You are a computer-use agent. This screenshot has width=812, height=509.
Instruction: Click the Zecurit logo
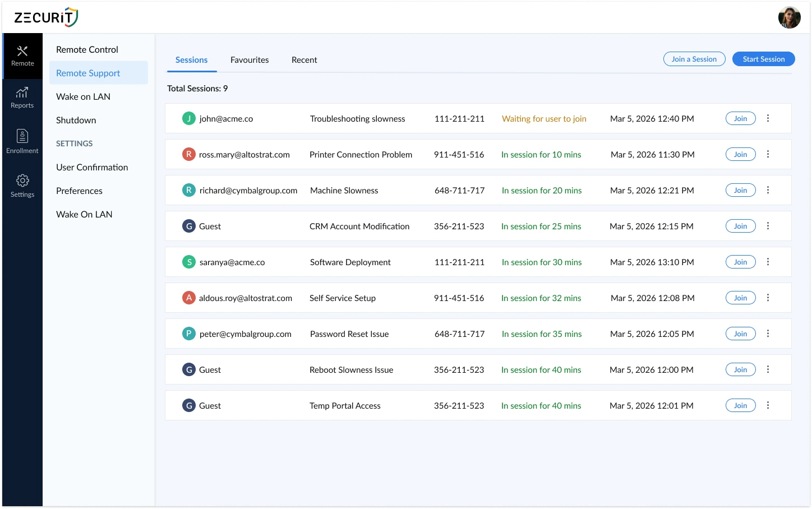point(45,17)
